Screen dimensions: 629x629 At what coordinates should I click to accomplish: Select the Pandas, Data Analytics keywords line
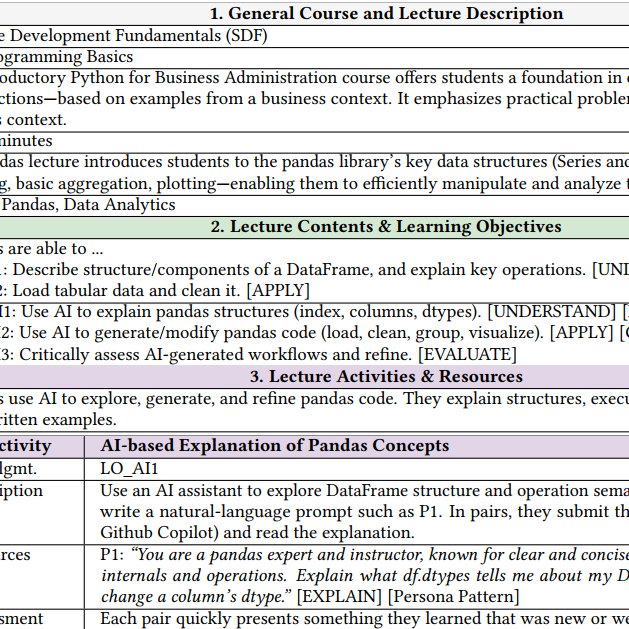tap(87, 205)
